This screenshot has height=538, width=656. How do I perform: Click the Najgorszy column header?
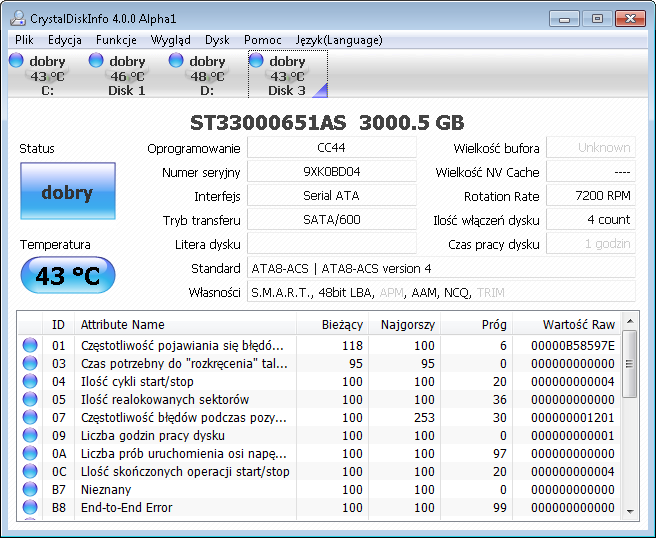pyautogui.click(x=404, y=324)
